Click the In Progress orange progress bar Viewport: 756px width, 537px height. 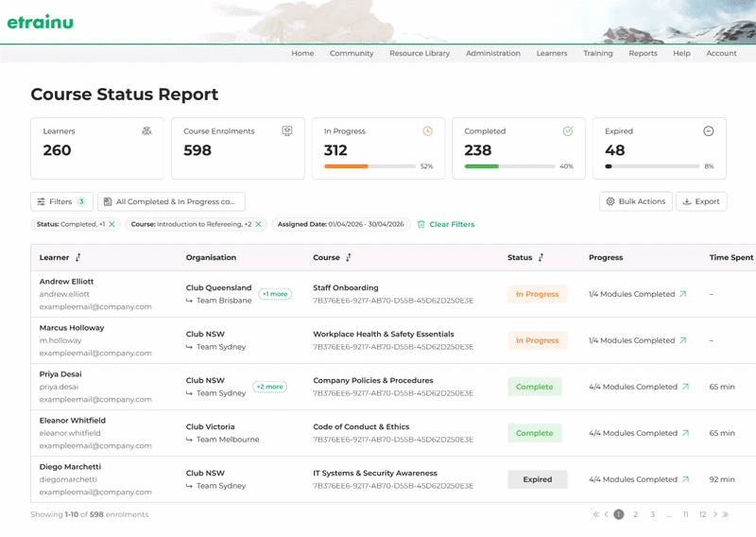(x=346, y=166)
